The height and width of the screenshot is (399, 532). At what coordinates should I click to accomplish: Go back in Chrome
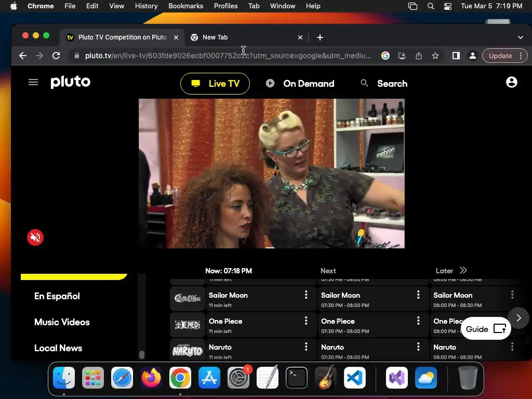(x=23, y=56)
